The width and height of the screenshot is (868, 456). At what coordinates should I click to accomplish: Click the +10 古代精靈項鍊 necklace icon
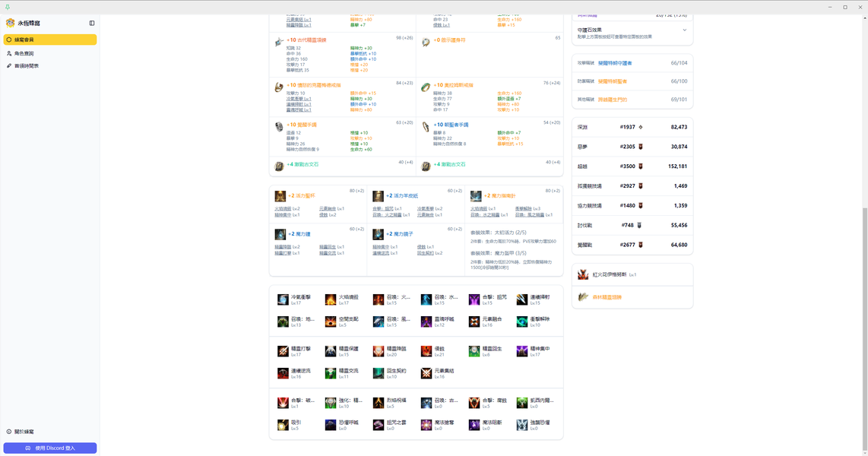[279, 42]
